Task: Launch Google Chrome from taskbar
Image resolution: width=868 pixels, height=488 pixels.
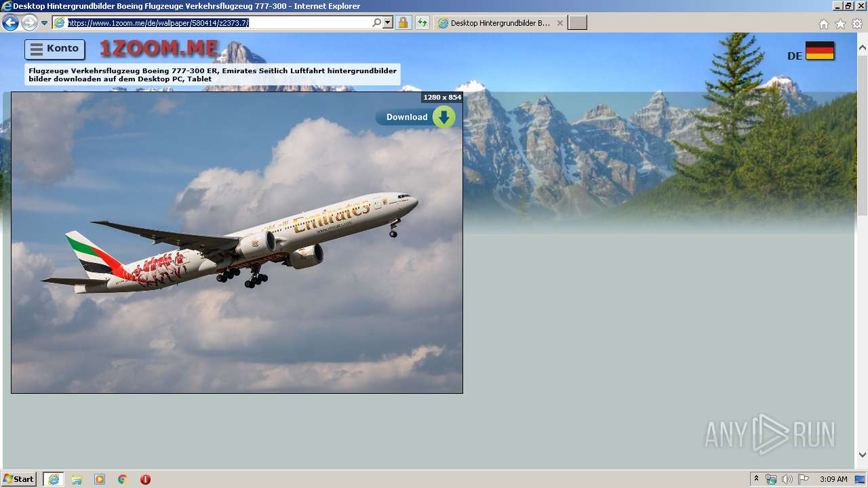Action: pos(123,479)
